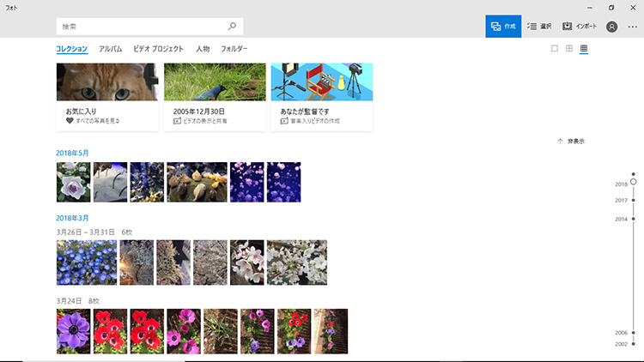This screenshot has height=362, width=644.
Task: Go to the 人物 tab
Action: (203, 49)
